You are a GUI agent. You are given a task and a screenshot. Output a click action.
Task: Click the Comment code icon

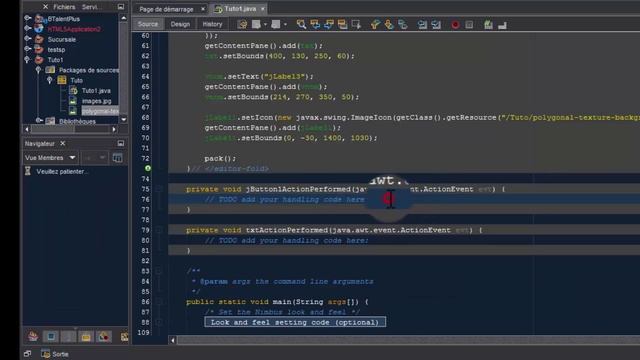click(x=488, y=24)
